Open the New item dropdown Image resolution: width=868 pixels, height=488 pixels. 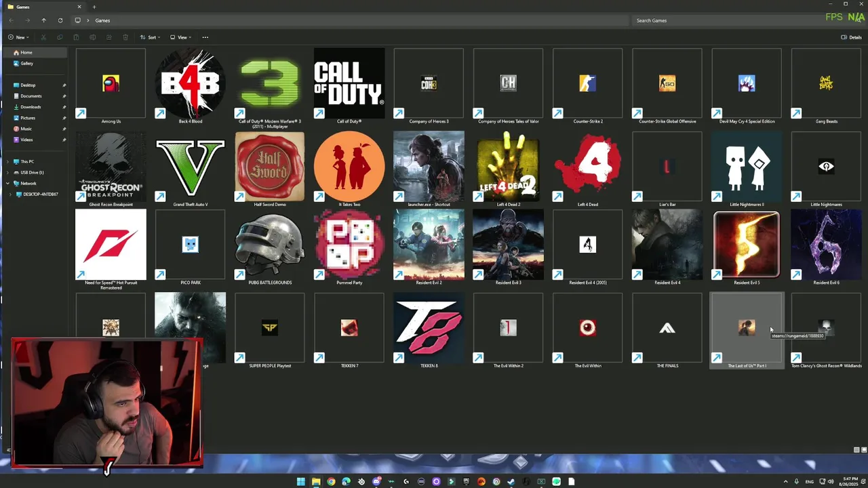[18, 37]
